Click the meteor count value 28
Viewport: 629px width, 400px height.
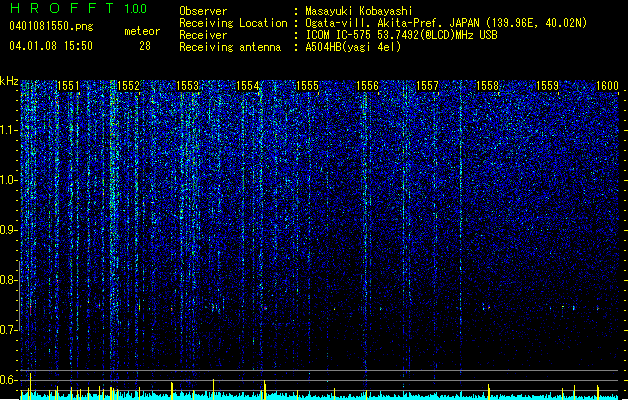[x=145, y=46]
